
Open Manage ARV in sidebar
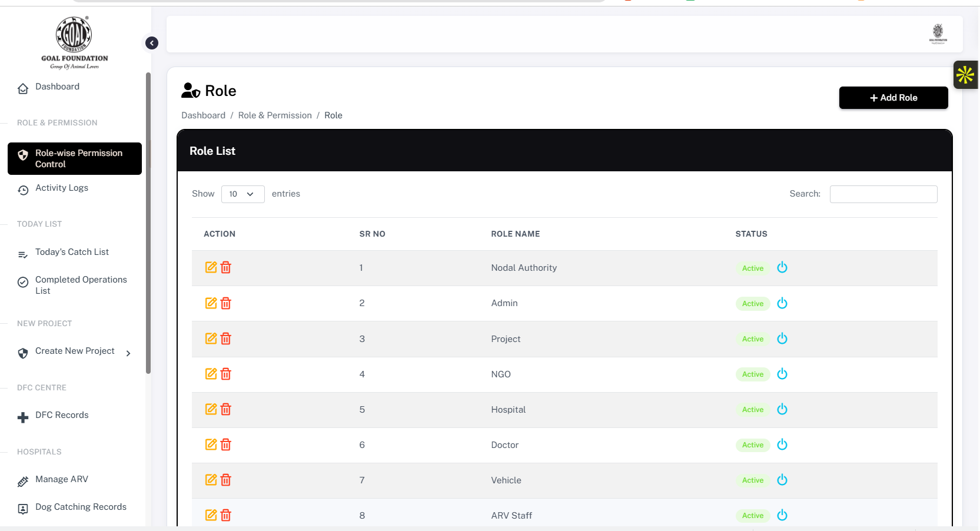click(62, 480)
